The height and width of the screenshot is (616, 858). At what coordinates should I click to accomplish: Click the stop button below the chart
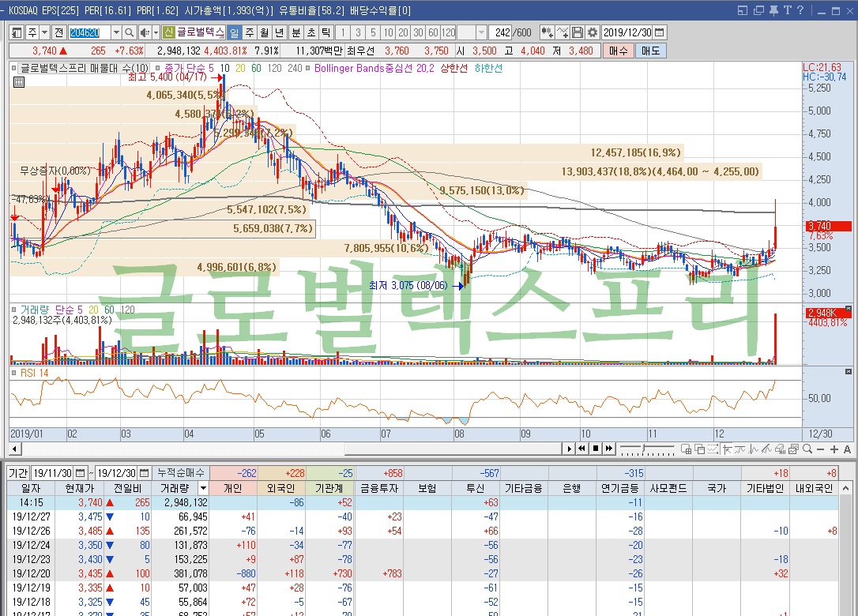(596, 449)
